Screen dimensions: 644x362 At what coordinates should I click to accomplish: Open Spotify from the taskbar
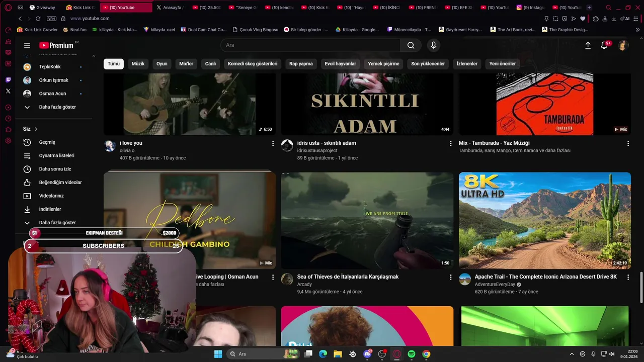tap(411, 354)
